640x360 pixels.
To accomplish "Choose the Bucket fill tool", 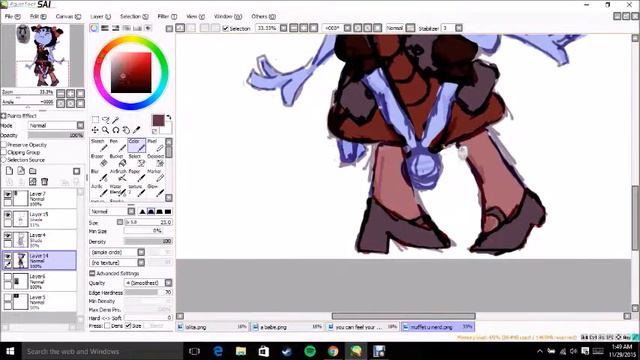I will (118, 161).
